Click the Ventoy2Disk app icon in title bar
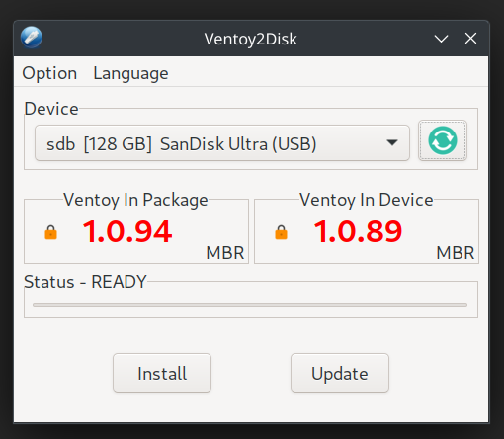Screen dimensions: 504x439 click(x=32, y=38)
